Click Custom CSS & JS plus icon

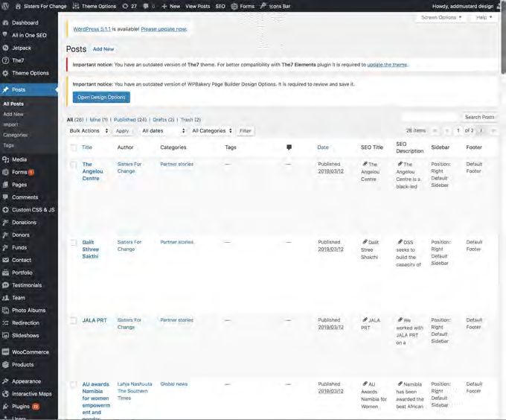point(5,210)
